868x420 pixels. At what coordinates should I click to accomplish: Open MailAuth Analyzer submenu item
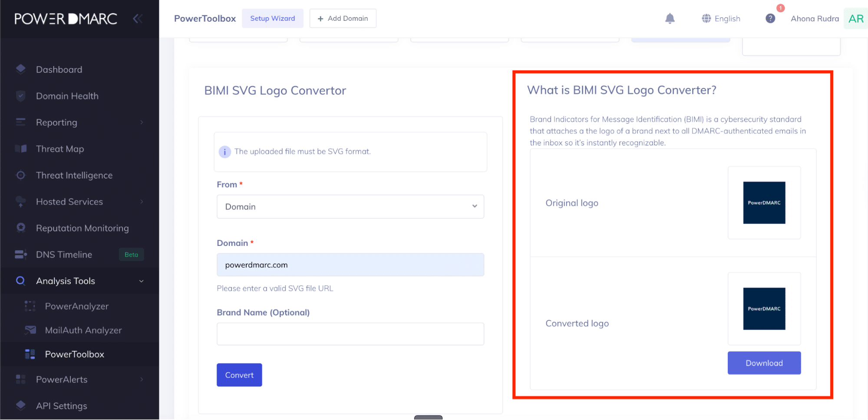[x=83, y=330]
